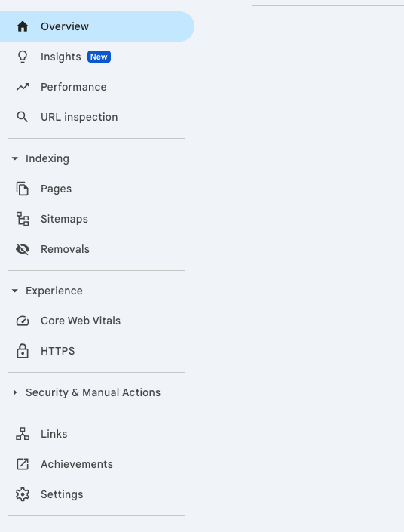Click the Core Web Vitals gauge icon

(23, 321)
